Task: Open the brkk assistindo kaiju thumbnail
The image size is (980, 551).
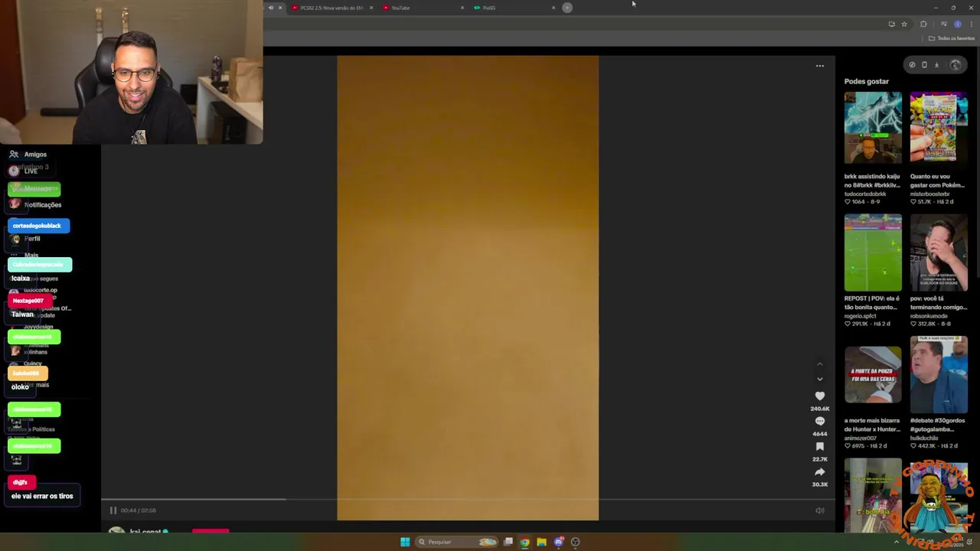Action: (x=873, y=128)
